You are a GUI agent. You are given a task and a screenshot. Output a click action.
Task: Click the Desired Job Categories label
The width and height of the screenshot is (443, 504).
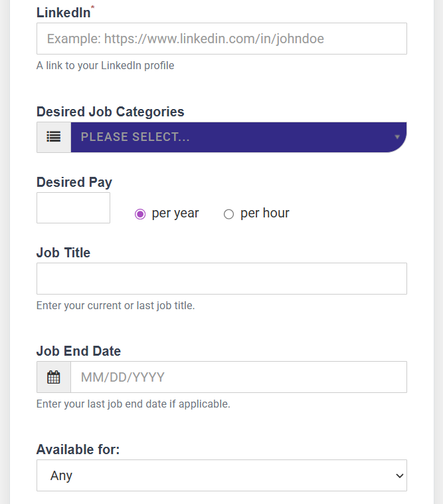point(110,112)
